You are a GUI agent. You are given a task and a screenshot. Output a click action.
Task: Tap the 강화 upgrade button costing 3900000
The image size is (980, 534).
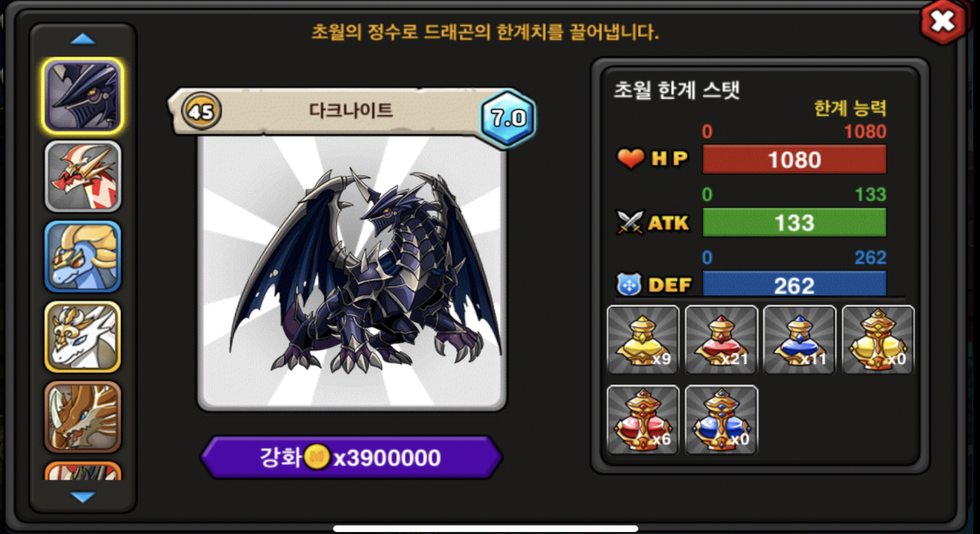(x=351, y=458)
